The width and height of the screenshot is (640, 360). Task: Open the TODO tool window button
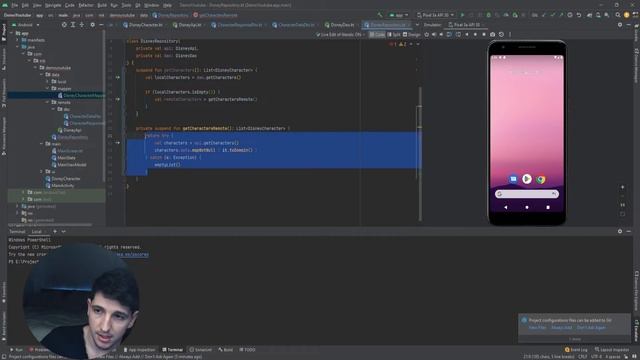click(x=247, y=350)
